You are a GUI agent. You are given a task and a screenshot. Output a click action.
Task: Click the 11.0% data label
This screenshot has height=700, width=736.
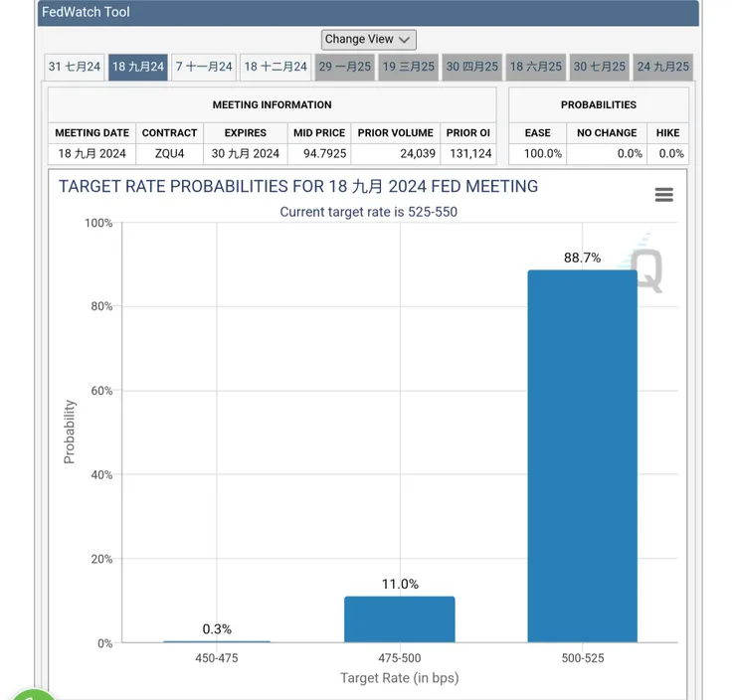tap(400, 584)
